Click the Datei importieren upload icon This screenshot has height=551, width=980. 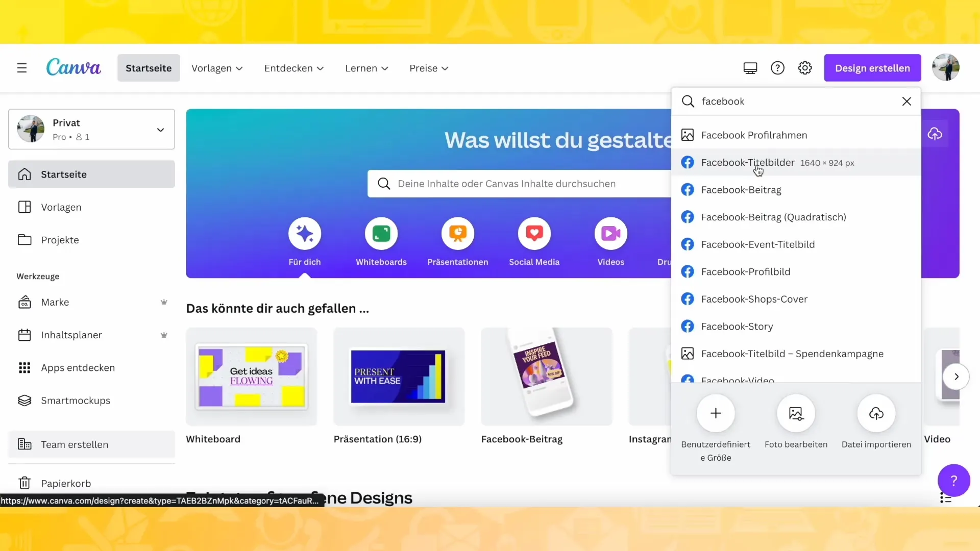point(876,413)
